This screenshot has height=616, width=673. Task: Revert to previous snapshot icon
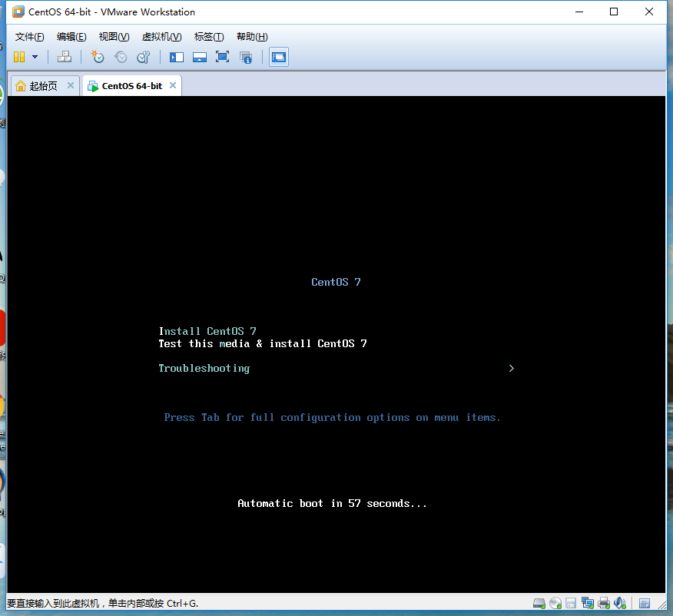(x=121, y=57)
